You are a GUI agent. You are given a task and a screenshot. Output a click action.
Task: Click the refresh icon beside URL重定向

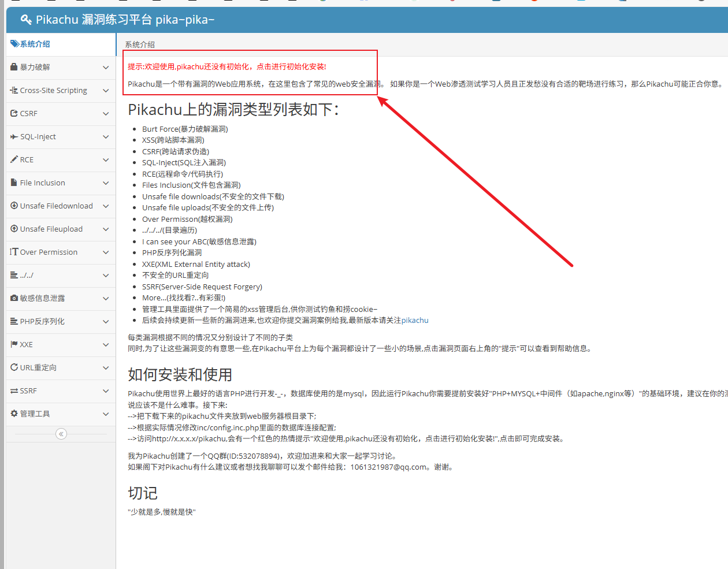click(14, 367)
